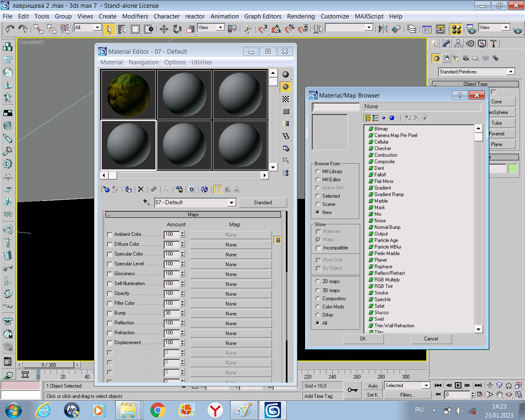525x420 pixels.
Task: Click the OK button in Material/Map Browser
Action: 363,339
